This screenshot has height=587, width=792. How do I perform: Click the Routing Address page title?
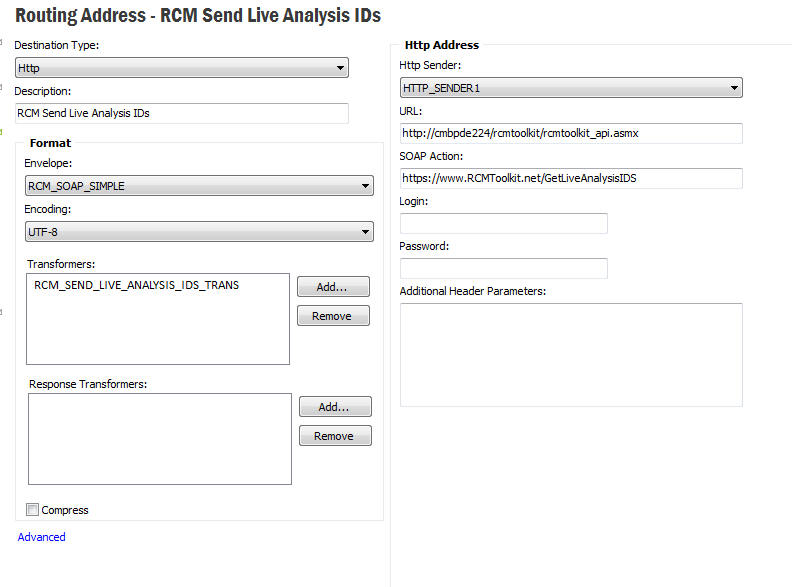198,16
